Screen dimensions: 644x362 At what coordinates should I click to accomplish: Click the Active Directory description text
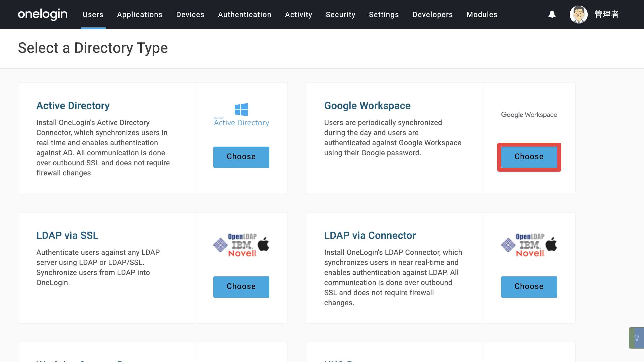(x=103, y=148)
